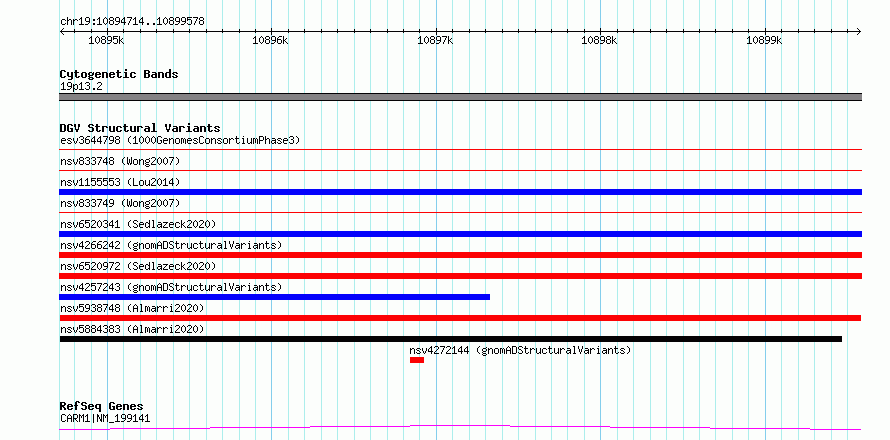The height and width of the screenshot is (440, 890).
Task: Click nsv6520972 (Sedlazeck2020) label
Action: 138,266
